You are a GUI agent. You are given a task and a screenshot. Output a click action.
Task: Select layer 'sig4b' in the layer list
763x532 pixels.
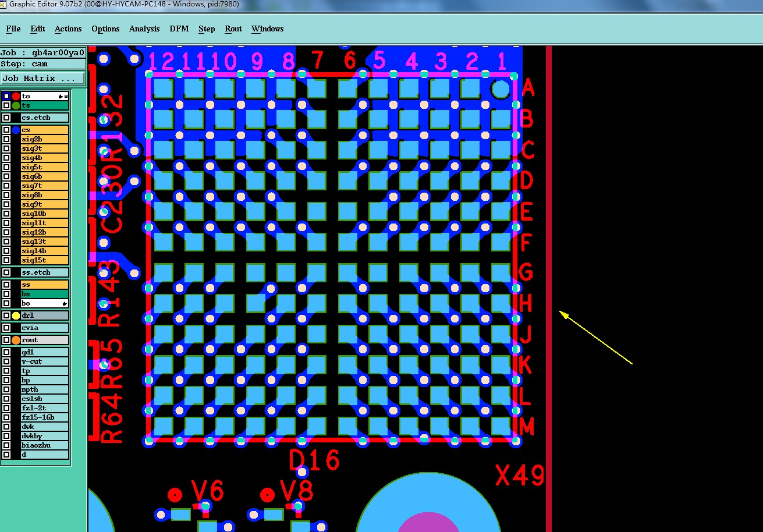[x=45, y=158]
